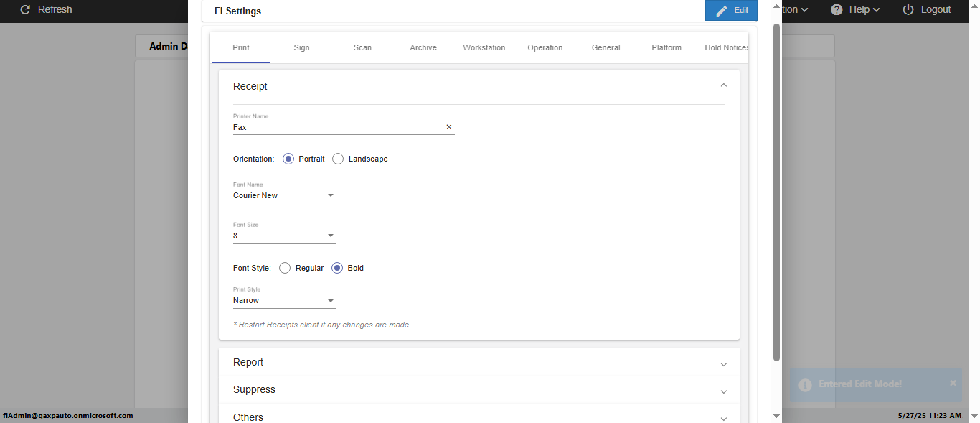Click the Logout power icon

(x=908, y=10)
